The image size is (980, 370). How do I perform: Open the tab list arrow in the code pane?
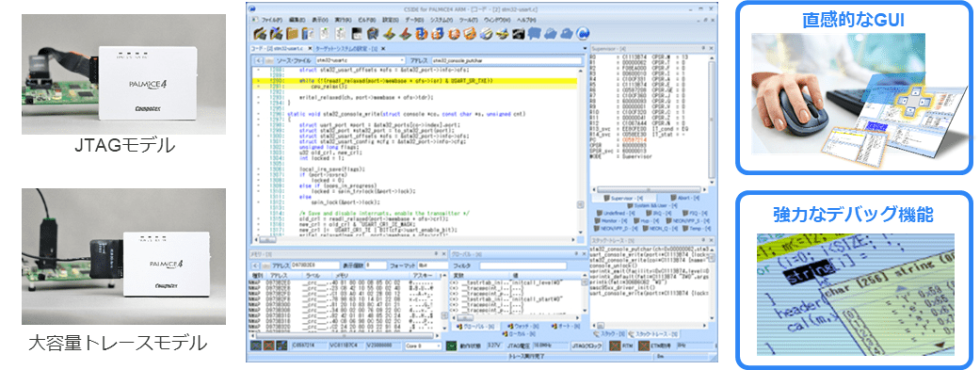tap(584, 49)
